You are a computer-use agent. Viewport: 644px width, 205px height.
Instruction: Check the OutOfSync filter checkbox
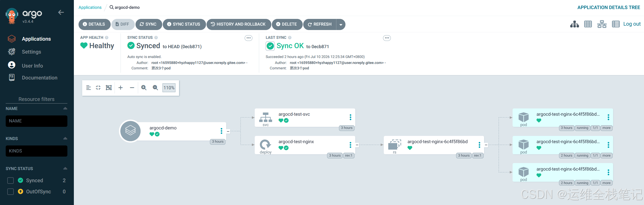(x=10, y=192)
